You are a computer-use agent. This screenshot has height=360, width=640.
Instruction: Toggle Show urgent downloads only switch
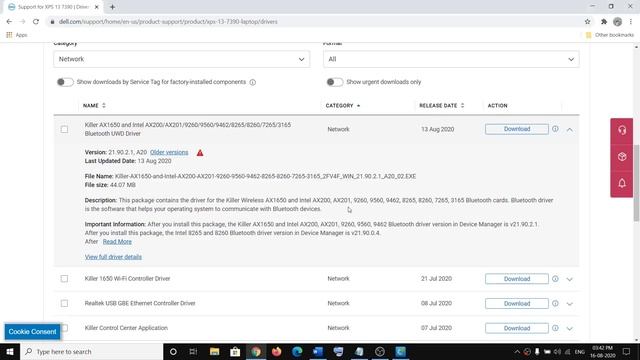[x=335, y=82]
